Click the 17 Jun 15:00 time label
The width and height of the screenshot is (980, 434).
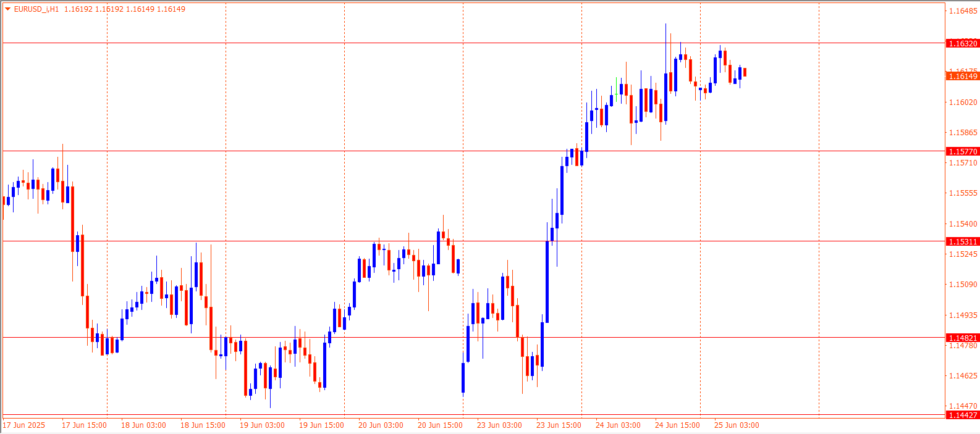click(84, 425)
